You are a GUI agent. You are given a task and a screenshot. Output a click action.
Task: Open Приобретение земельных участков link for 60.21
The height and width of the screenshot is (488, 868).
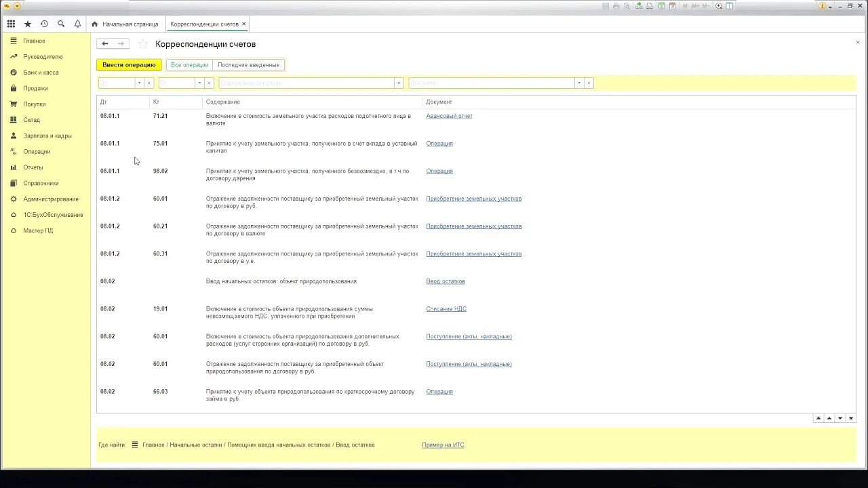[474, 226]
